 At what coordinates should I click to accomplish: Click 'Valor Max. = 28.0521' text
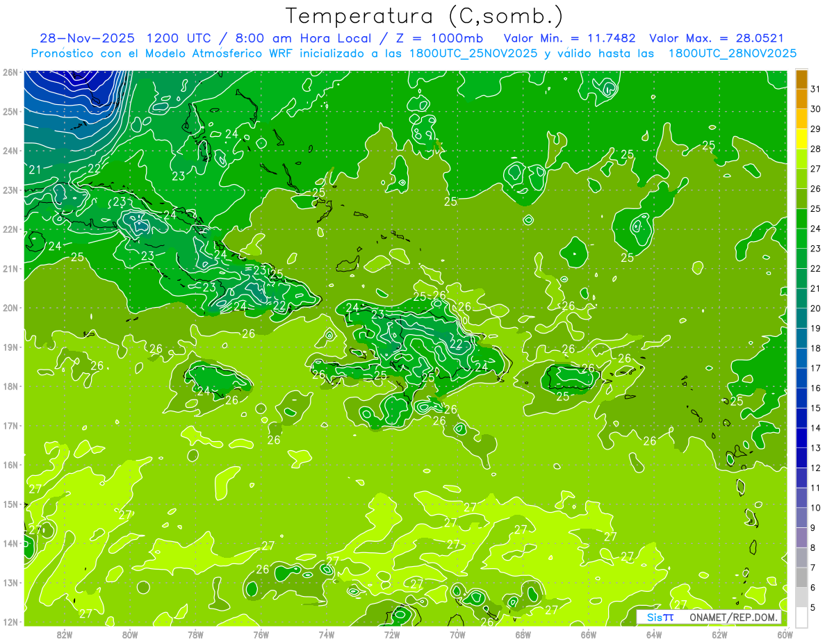(717, 38)
